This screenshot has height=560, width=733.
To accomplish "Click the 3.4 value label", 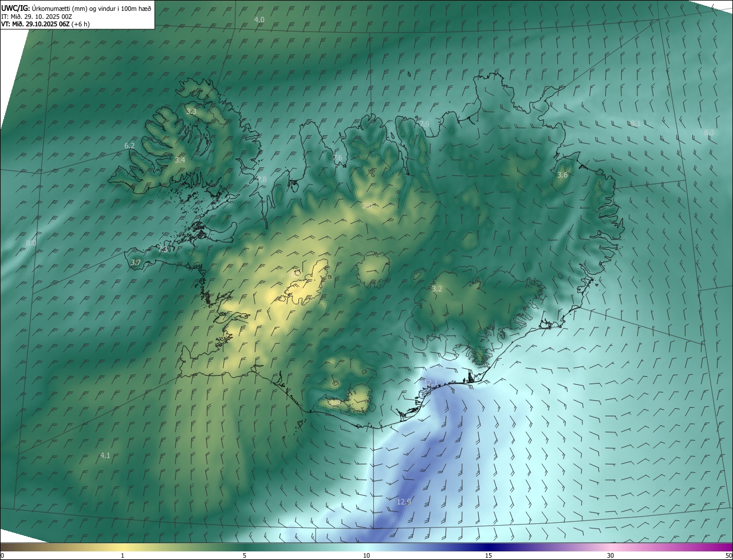I will pos(180,160).
